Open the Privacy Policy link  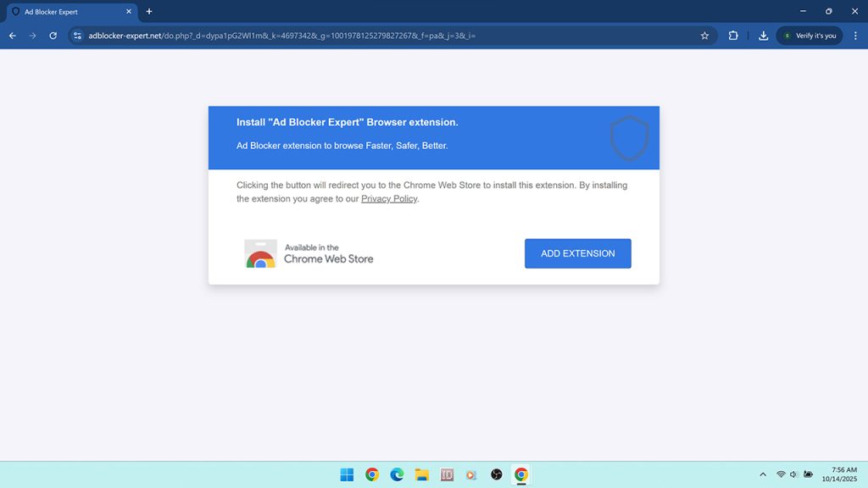pyautogui.click(x=389, y=198)
